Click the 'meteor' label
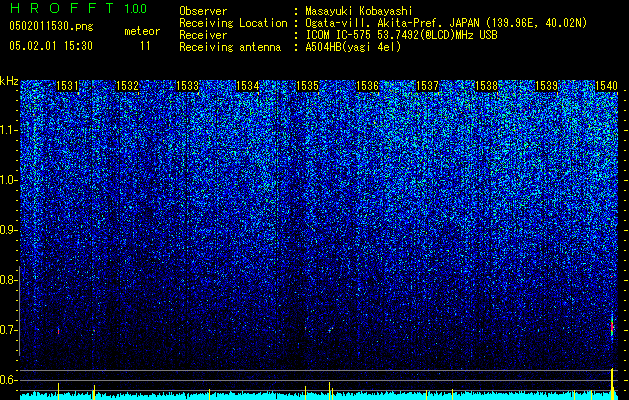Image resolution: width=629 pixels, height=400 pixels. pyautogui.click(x=142, y=31)
